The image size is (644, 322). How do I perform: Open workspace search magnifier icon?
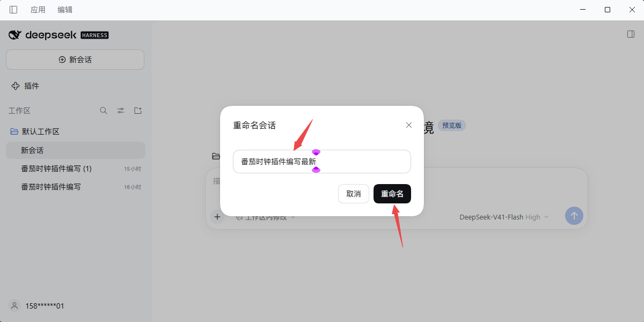click(x=104, y=111)
